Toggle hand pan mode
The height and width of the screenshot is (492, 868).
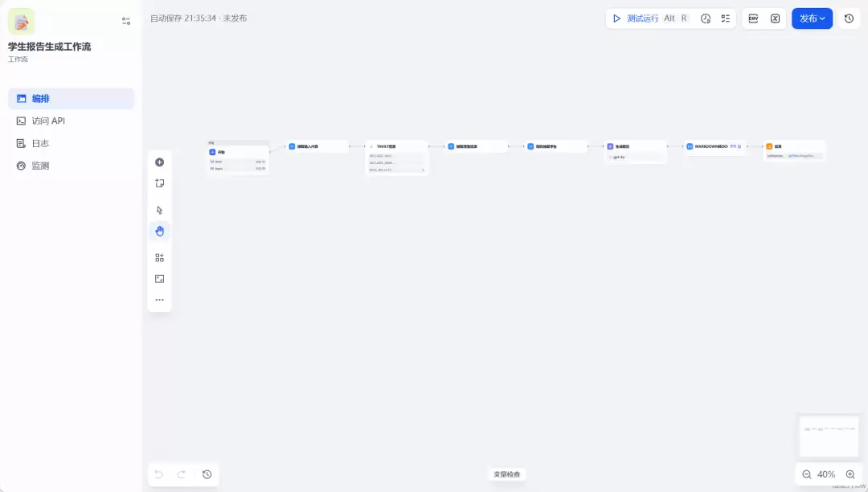(x=159, y=232)
